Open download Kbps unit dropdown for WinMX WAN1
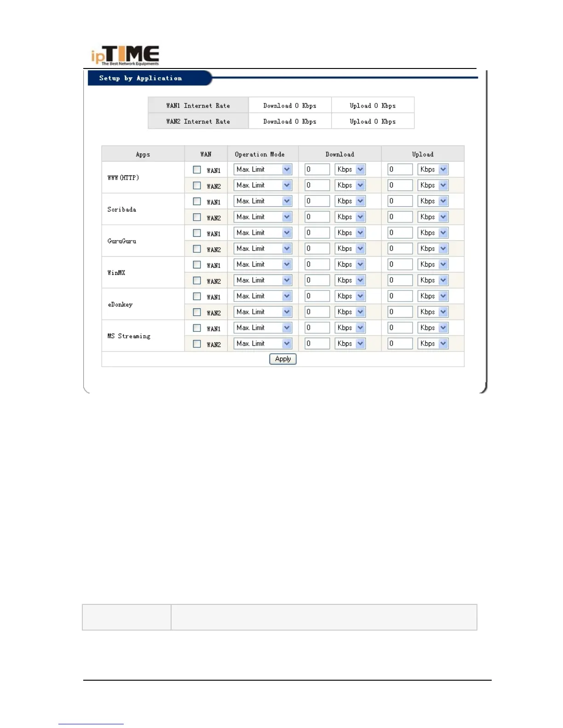 [350, 265]
